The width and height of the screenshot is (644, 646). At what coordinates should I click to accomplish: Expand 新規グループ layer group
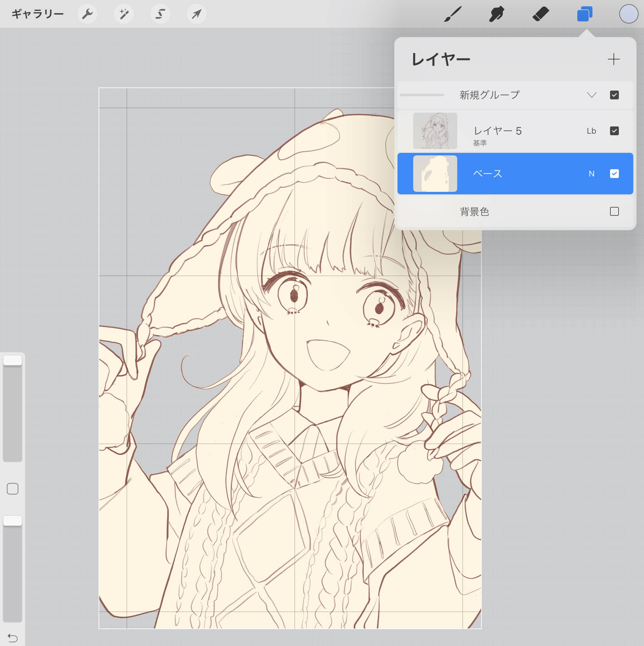pos(590,94)
